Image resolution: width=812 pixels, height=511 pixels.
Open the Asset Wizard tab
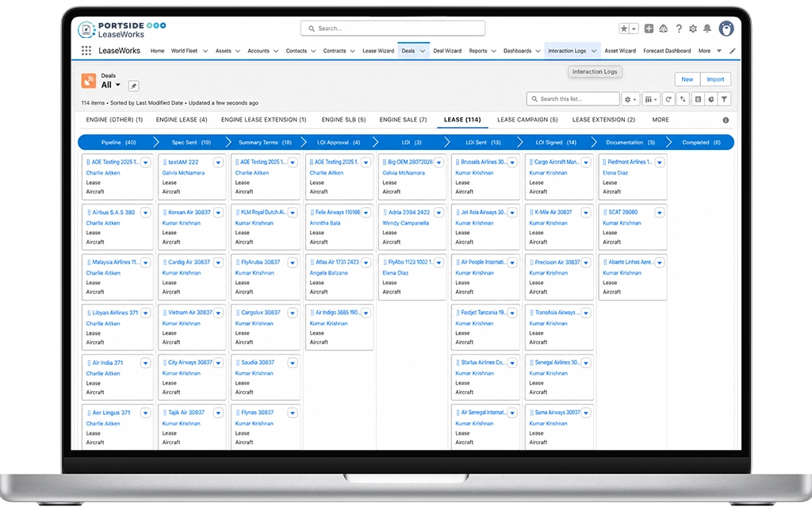[x=620, y=51]
